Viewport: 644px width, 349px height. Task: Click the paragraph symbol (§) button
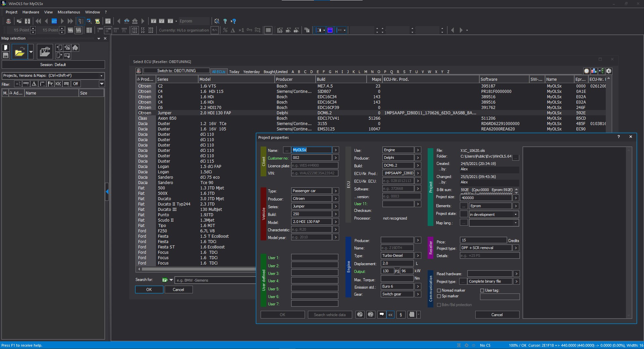[401, 315]
